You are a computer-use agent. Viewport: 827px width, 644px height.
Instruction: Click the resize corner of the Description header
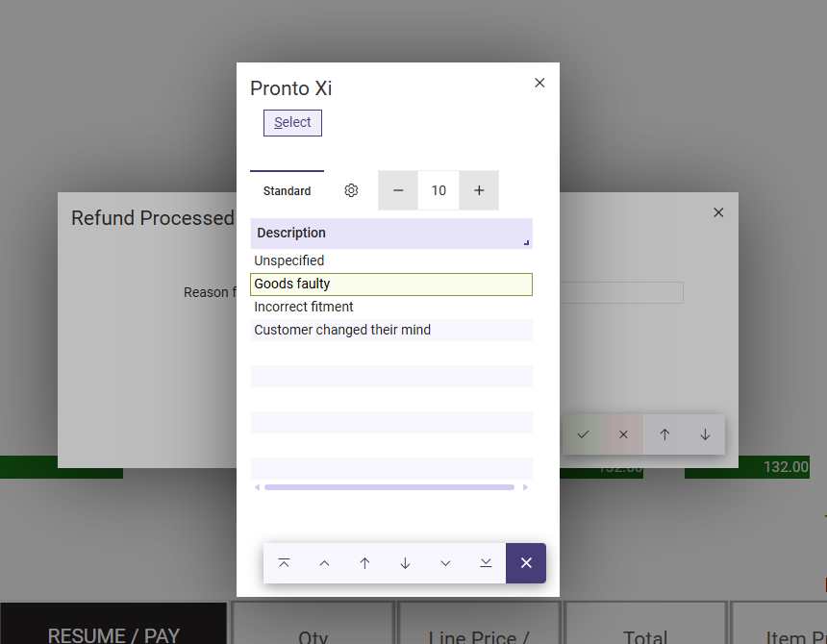click(x=526, y=242)
